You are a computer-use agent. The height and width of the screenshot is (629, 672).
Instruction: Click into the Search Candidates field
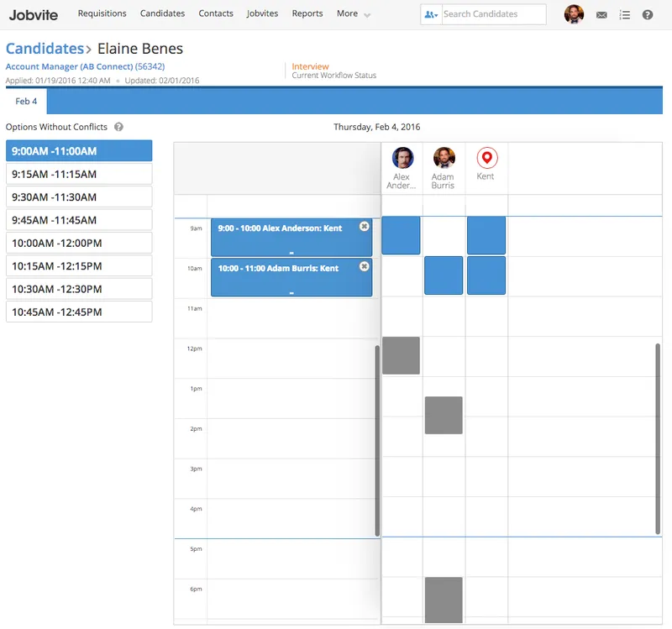tap(494, 14)
